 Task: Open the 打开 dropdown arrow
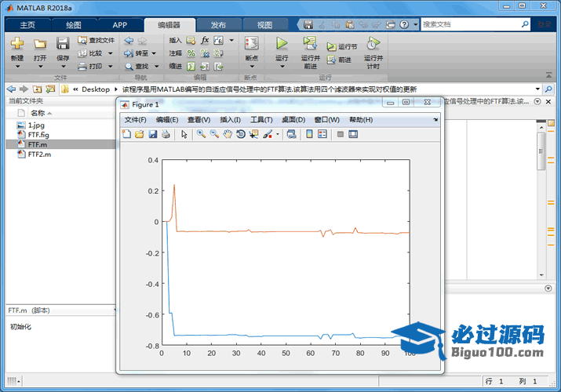[40, 67]
